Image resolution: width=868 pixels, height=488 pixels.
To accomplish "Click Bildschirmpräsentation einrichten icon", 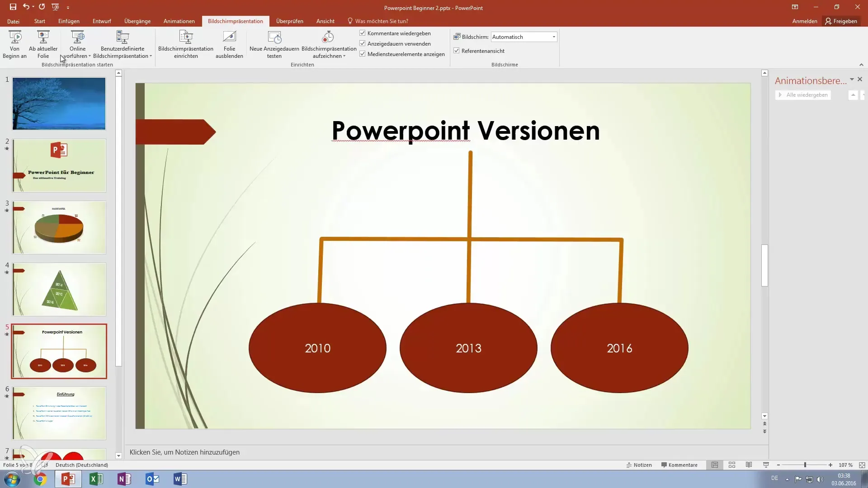I will pyautogui.click(x=186, y=44).
